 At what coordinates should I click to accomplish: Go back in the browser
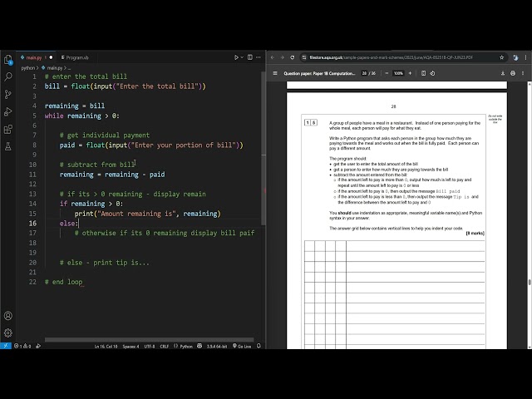[273, 57]
